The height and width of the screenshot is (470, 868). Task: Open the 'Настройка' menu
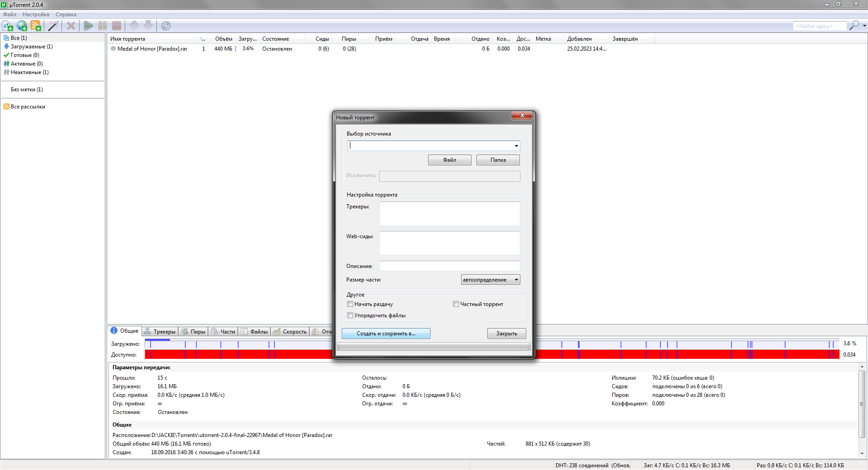36,14
